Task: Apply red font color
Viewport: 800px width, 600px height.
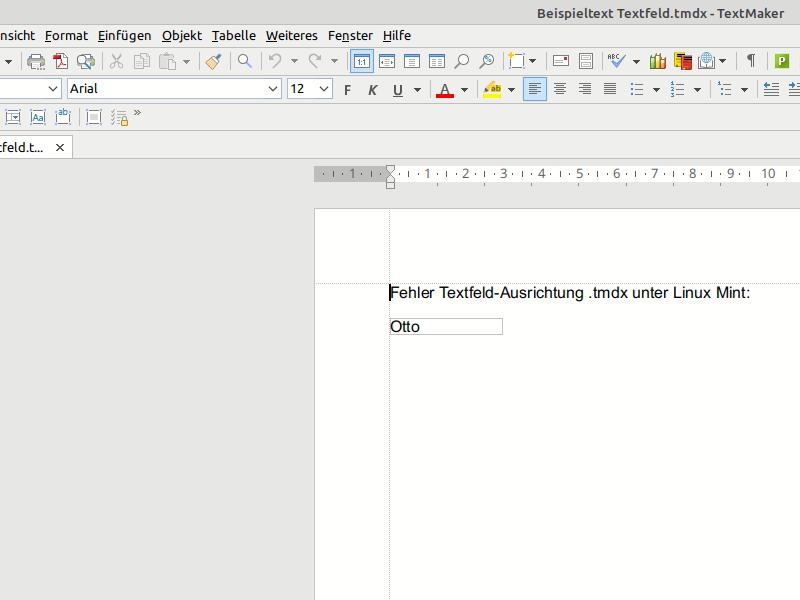Action: (445, 90)
